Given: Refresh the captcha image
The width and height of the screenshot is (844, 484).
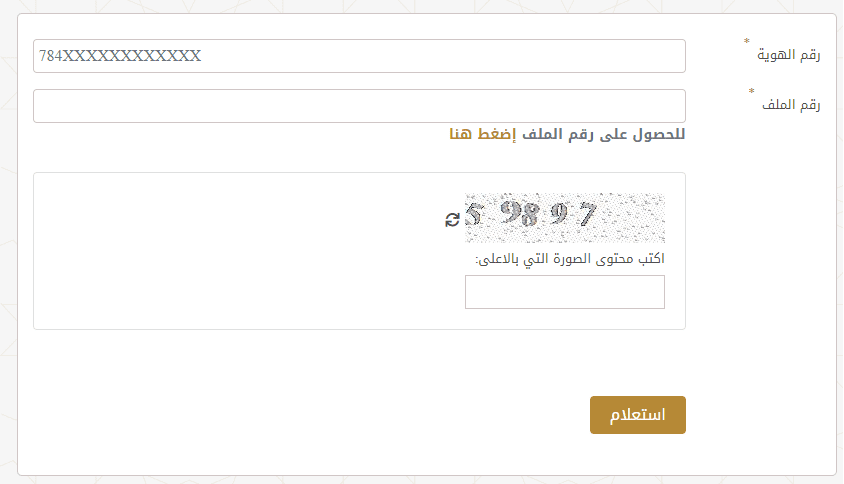Looking at the screenshot, I should (x=453, y=219).
